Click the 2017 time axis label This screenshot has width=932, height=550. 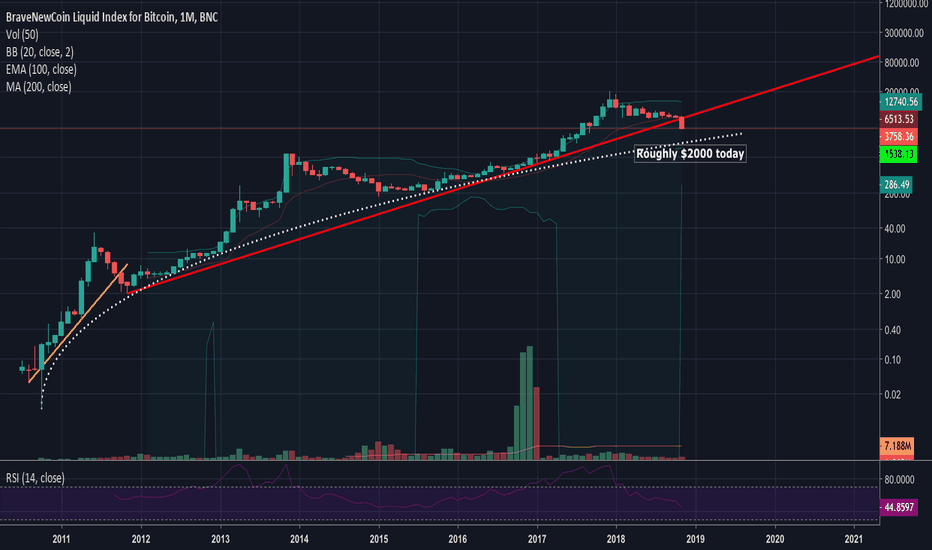click(x=537, y=539)
